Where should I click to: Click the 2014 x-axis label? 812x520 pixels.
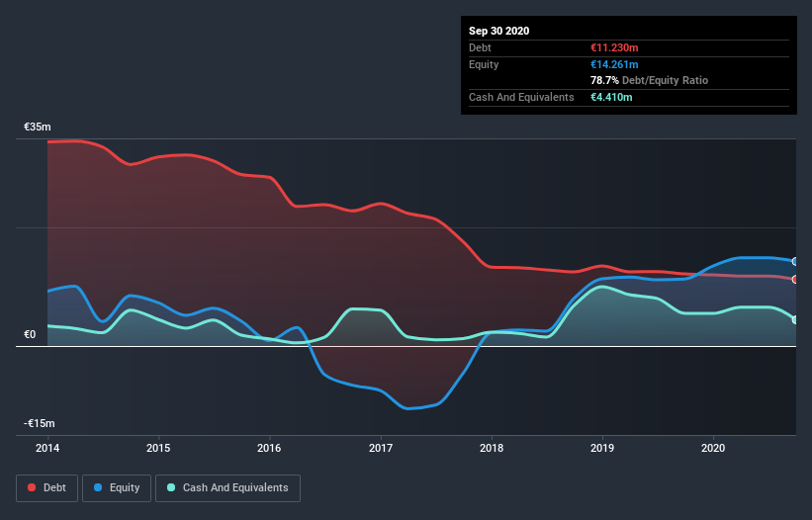pyautogui.click(x=47, y=448)
